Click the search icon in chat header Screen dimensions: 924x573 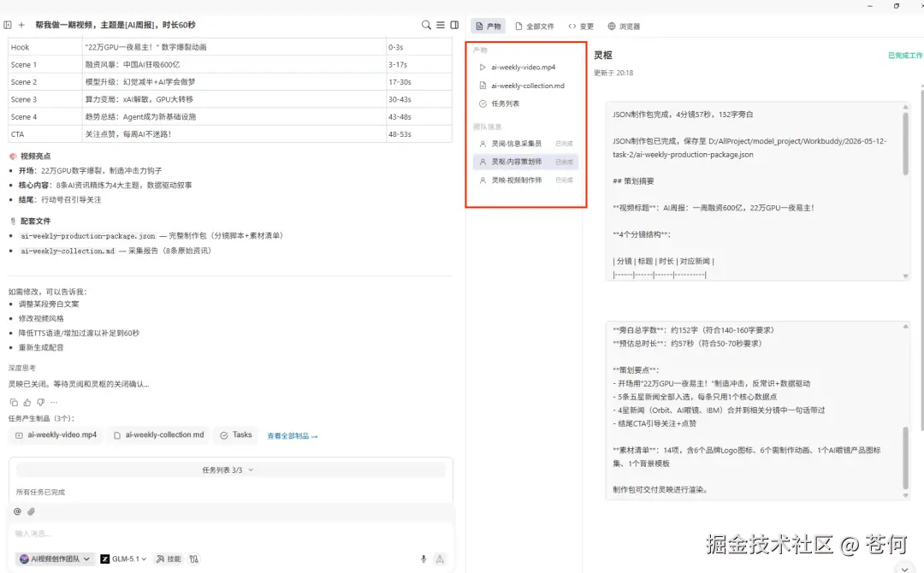pos(426,25)
